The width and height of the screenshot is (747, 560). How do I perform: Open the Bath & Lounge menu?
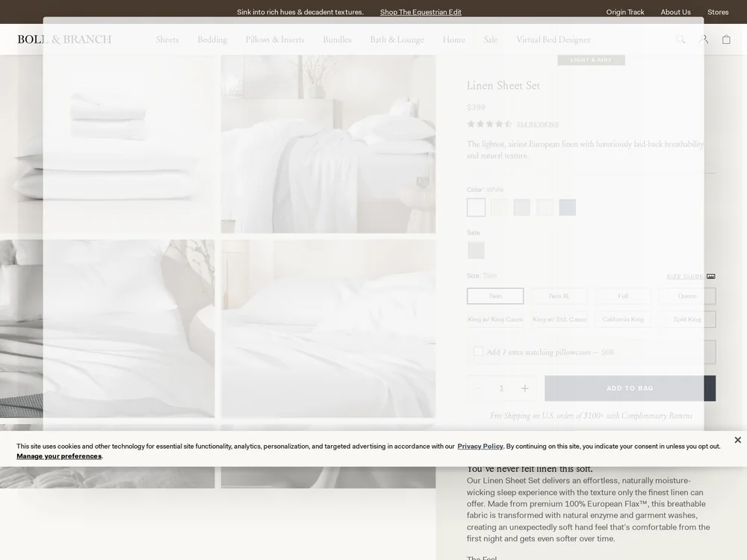(x=397, y=40)
